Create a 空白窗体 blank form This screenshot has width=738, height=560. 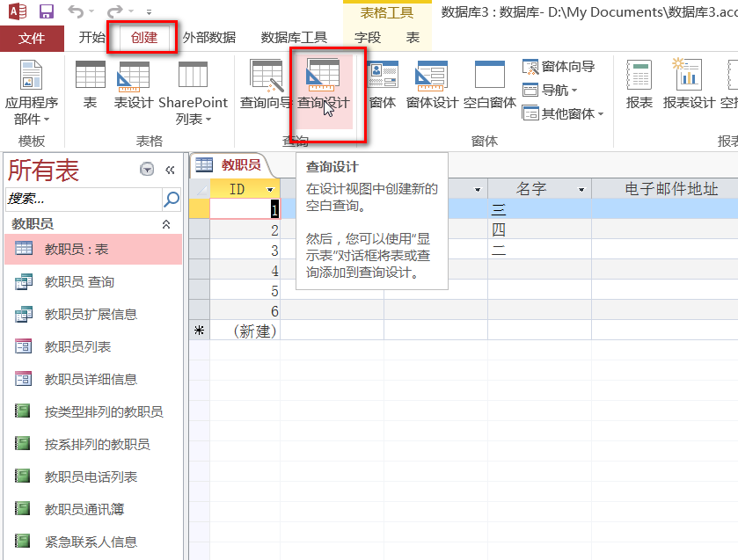click(x=489, y=84)
